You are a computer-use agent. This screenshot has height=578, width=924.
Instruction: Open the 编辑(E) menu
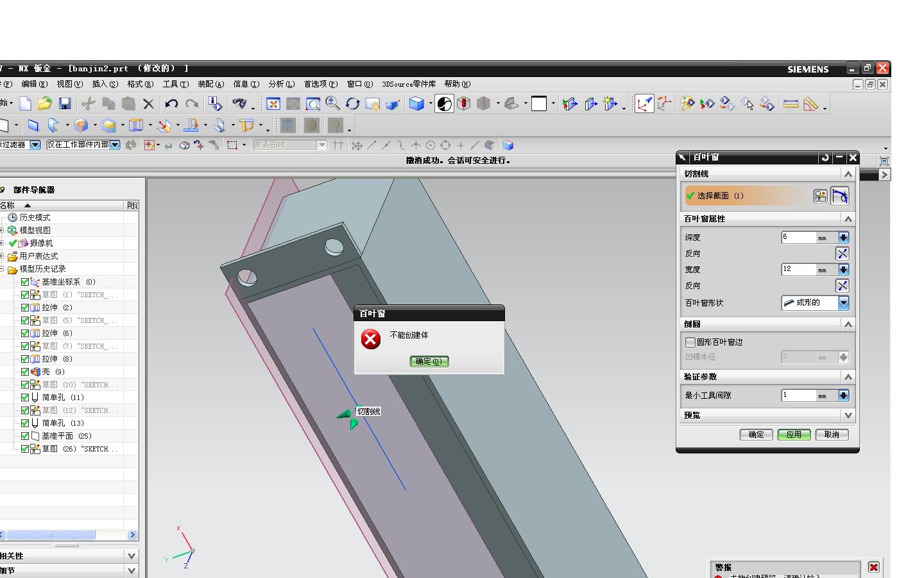(x=34, y=84)
